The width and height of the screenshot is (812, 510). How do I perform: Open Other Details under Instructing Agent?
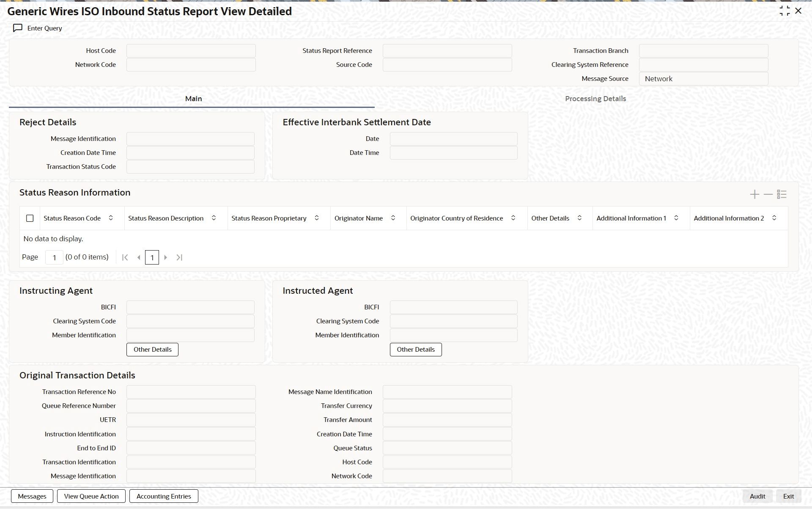point(152,350)
